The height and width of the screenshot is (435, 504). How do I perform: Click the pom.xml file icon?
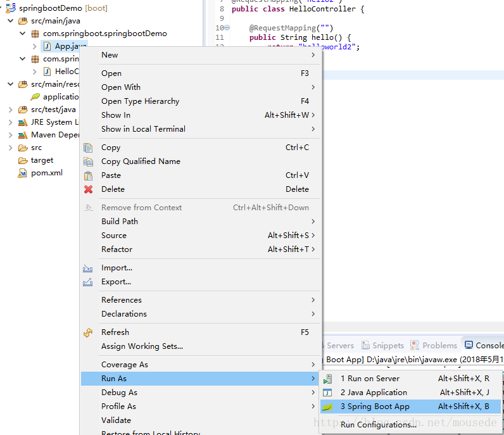(23, 173)
